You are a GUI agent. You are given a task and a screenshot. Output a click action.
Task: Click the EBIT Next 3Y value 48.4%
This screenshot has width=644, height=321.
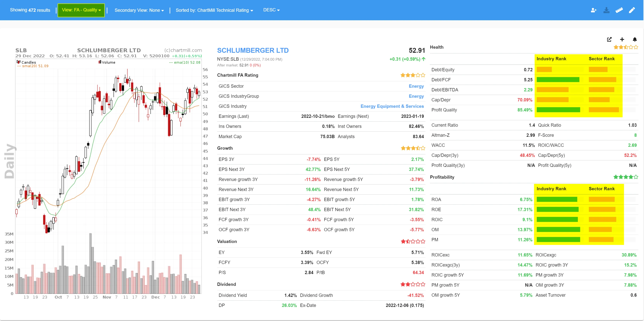click(314, 209)
